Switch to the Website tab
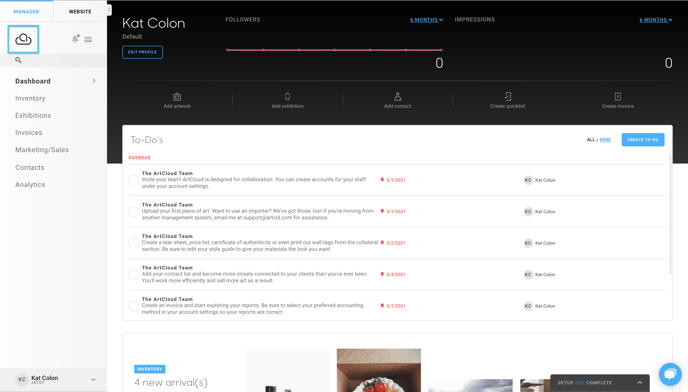The image size is (688, 392). (80, 11)
